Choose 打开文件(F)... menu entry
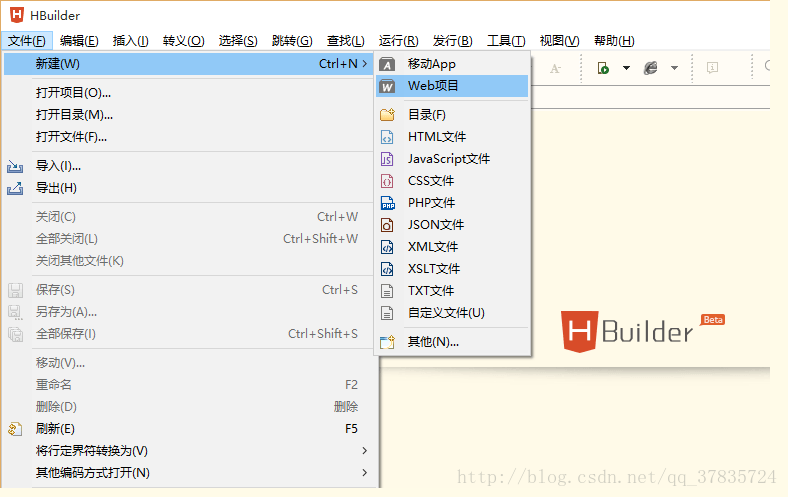 [188, 137]
